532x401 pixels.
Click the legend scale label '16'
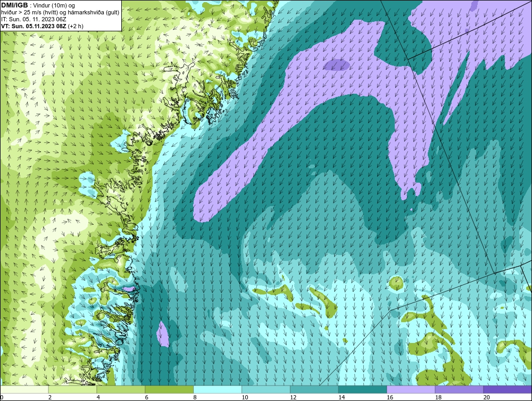(390, 397)
